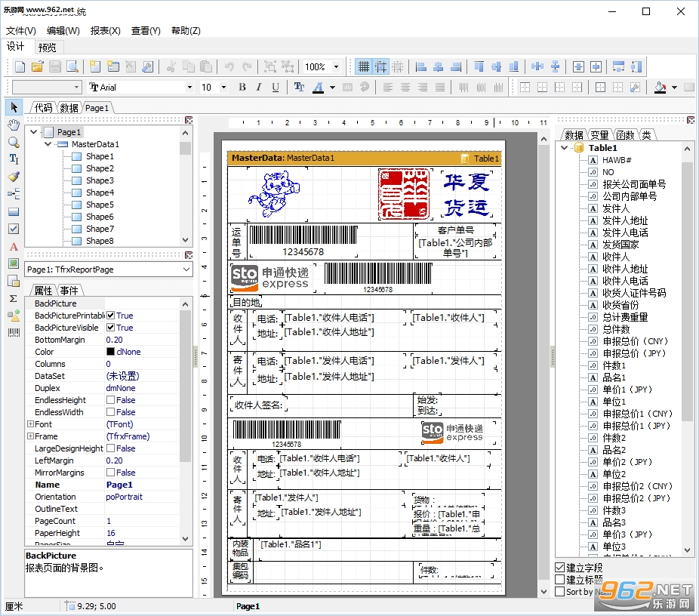Check the Sort by Name checkbox
The height and width of the screenshot is (616, 699).
tap(560, 592)
